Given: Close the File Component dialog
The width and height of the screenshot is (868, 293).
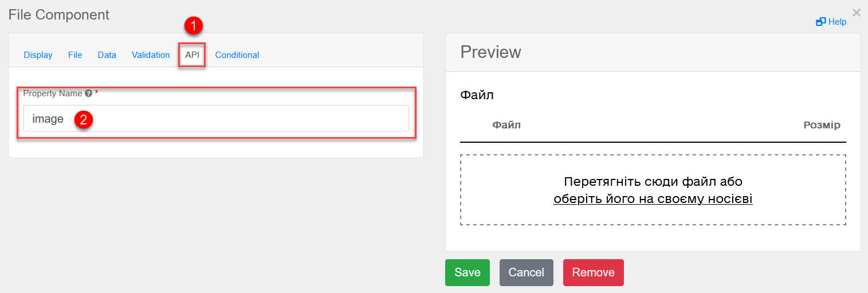Looking at the screenshot, I should tap(857, 12).
